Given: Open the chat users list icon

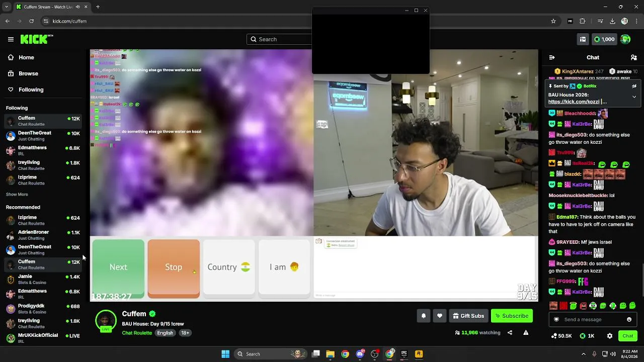Looking at the screenshot, I should tap(634, 57).
